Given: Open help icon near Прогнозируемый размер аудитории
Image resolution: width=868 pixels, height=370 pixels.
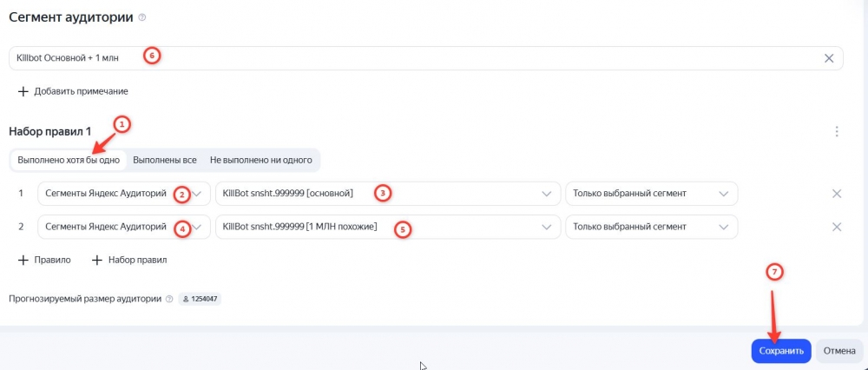Looking at the screenshot, I should click(x=169, y=299).
